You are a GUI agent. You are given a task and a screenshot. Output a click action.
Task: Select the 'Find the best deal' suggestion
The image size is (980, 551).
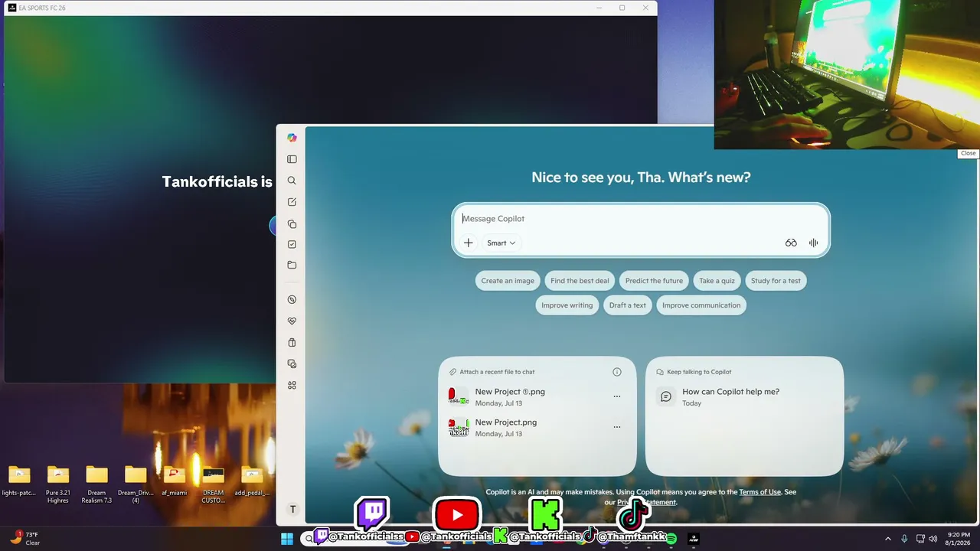580,281
